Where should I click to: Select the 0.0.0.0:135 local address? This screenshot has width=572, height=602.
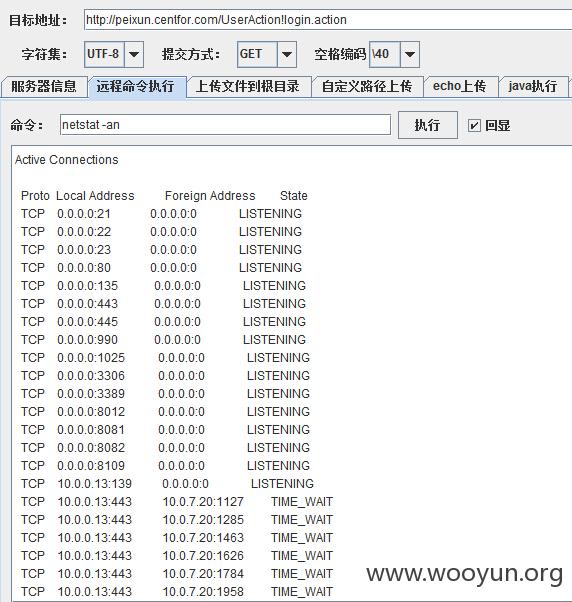click(88, 286)
